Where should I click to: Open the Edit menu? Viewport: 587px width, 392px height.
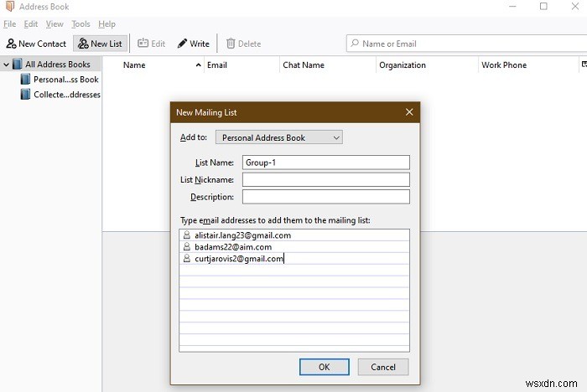31,24
